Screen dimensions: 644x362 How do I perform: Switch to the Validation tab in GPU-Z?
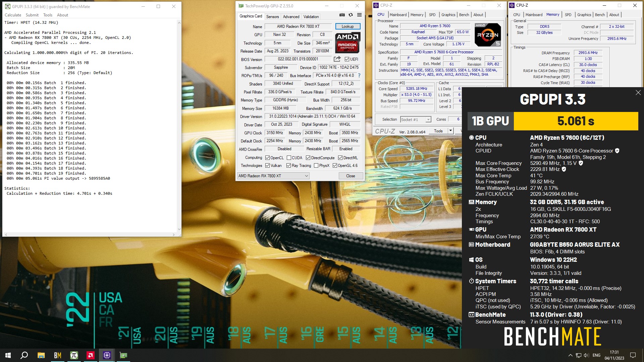311,17
